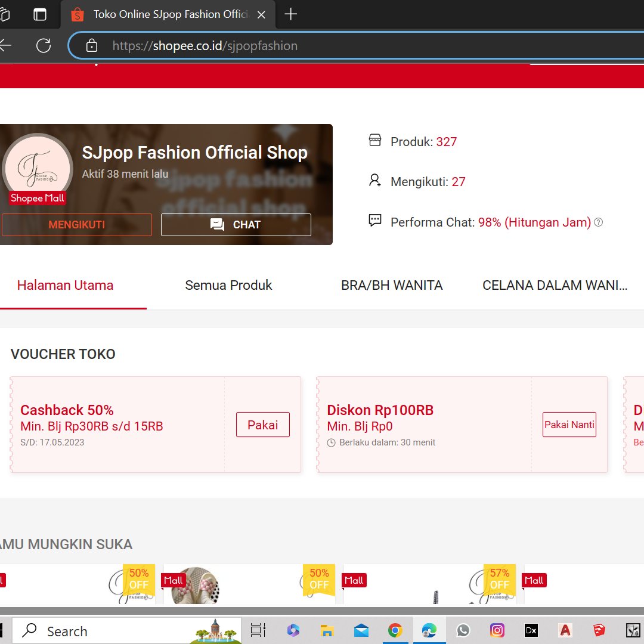Click the browser refresh icon
The width and height of the screenshot is (644, 644).
(44, 45)
